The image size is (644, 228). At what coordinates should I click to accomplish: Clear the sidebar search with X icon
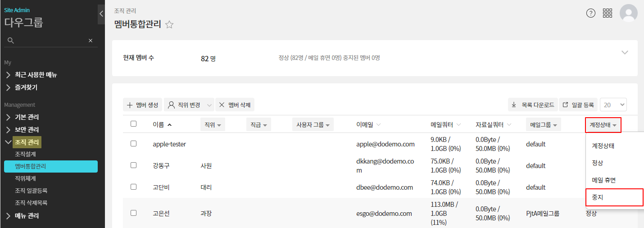click(x=91, y=41)
